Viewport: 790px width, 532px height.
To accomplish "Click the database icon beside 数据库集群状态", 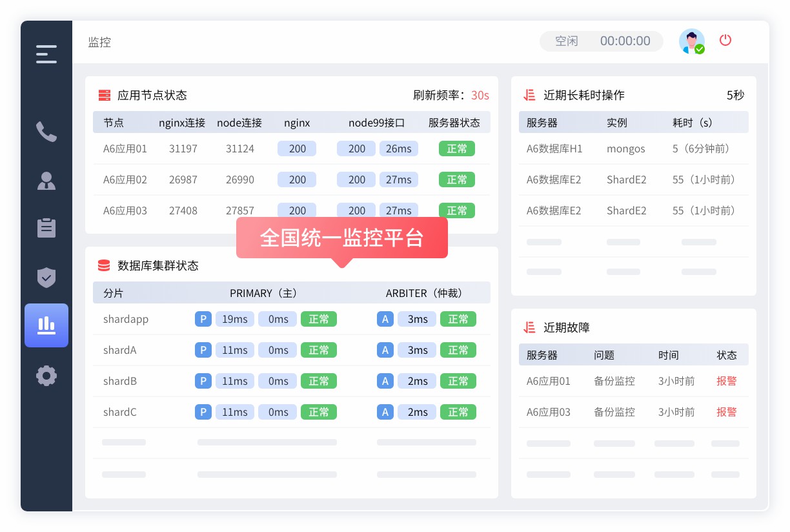I will tap(104, 265).
